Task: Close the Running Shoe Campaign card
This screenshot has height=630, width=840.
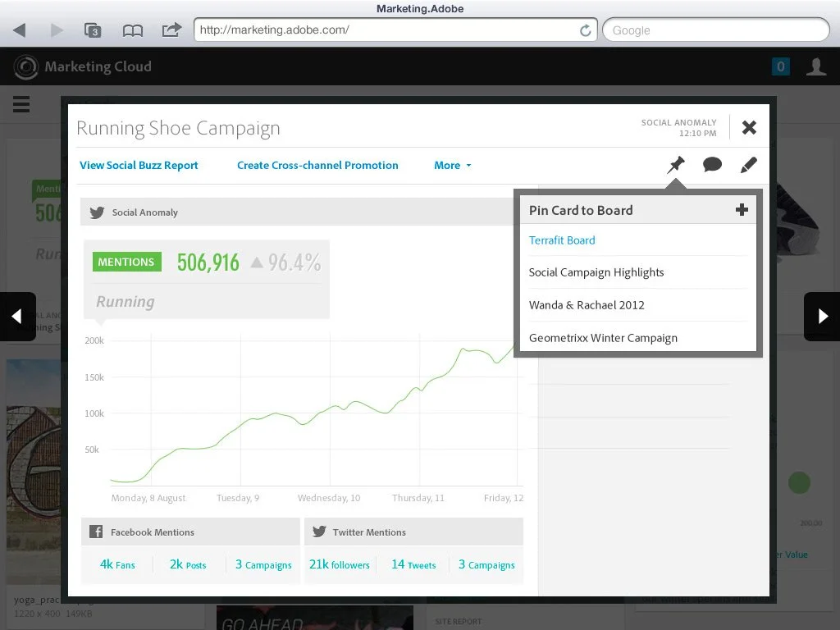Action: pyautogui.click(x=749, y=127)
